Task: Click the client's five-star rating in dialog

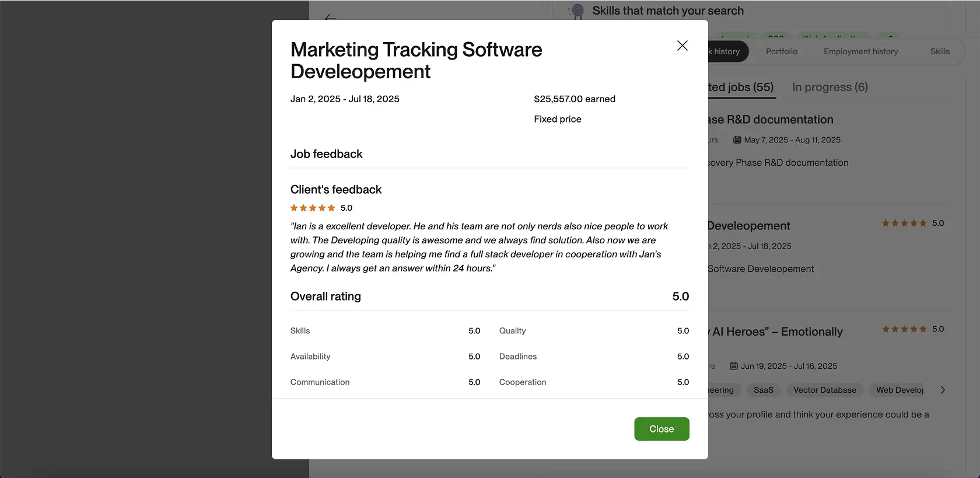Action: click(x=313, y=208)
